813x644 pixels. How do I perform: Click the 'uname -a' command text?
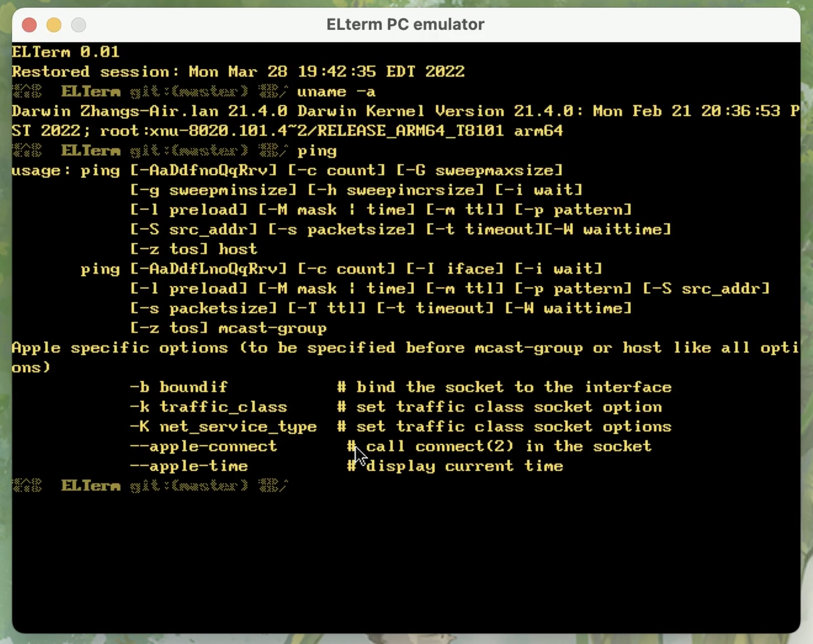click(x=336, y=91)
